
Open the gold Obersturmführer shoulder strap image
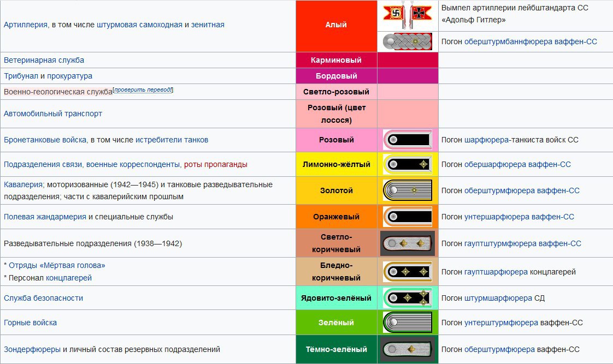click(408, 190)
